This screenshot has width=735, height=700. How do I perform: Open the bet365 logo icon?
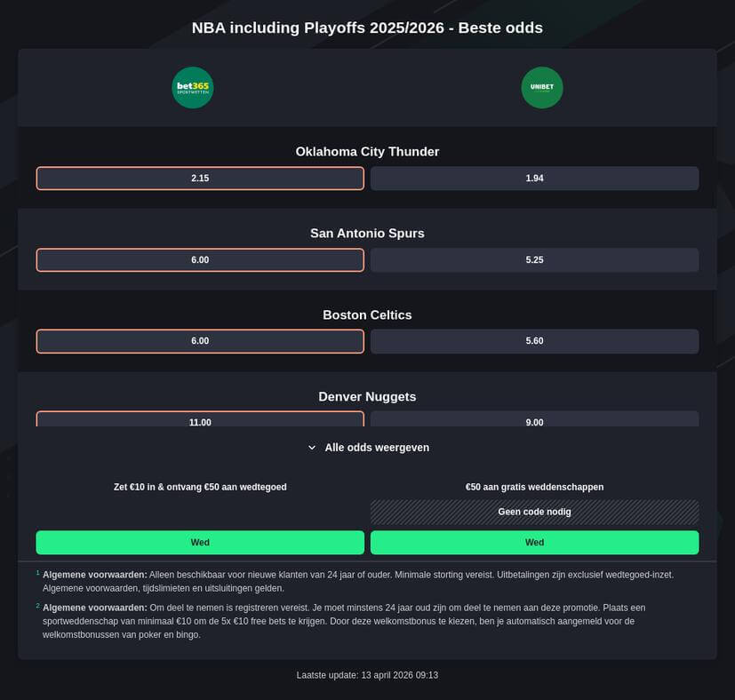tap(193, 88)
